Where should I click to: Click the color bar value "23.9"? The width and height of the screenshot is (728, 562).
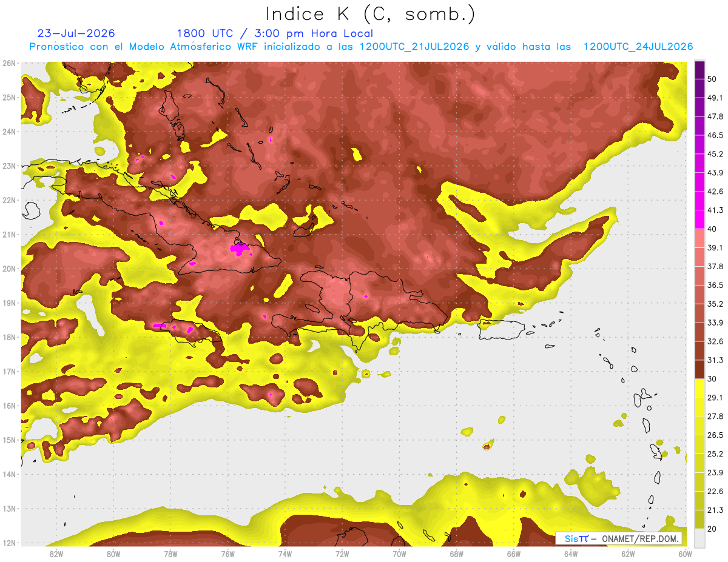tap(715, 473)
